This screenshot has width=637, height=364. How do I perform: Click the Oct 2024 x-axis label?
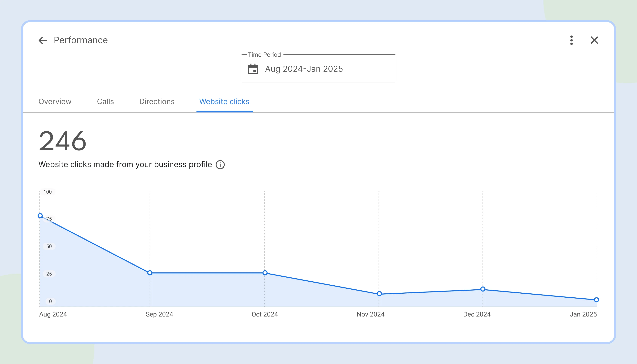pyautogui.click(x=265, y=314)
